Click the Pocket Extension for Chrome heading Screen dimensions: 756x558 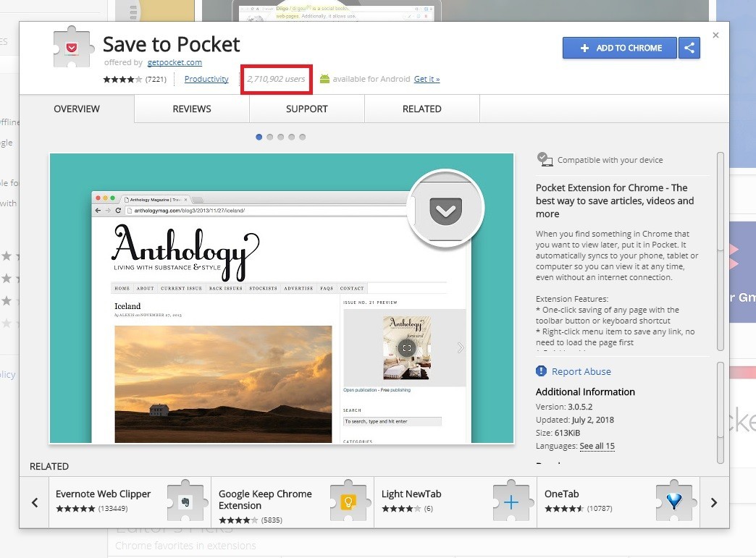(x=615, y=200)
